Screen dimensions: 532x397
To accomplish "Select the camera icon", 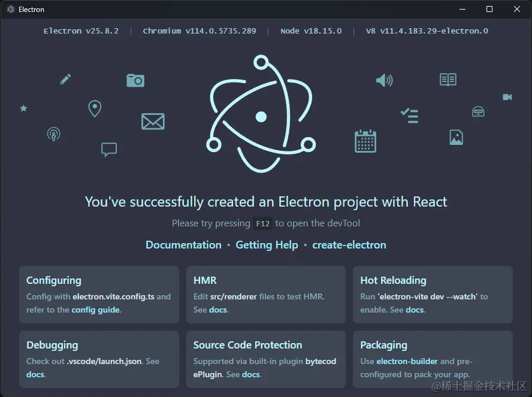I will 135,80.
